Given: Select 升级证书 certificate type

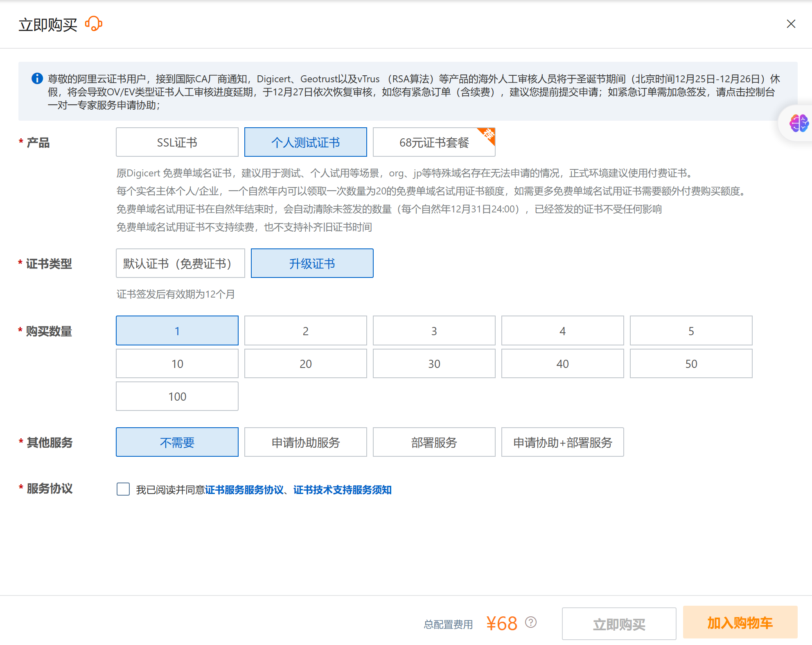Looking at the screenshot, I should pyautogui.click(x=312, y=263).
